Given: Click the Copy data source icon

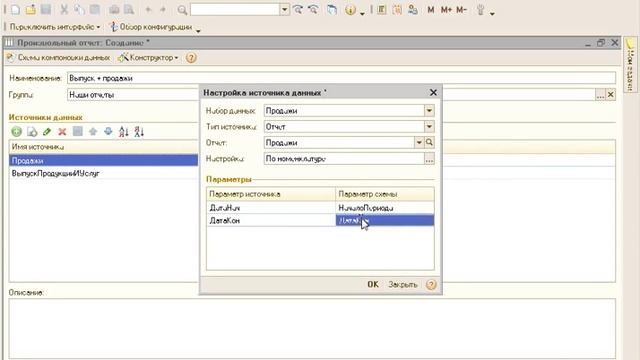Looking at the screenshot, I should click(32, 131).
